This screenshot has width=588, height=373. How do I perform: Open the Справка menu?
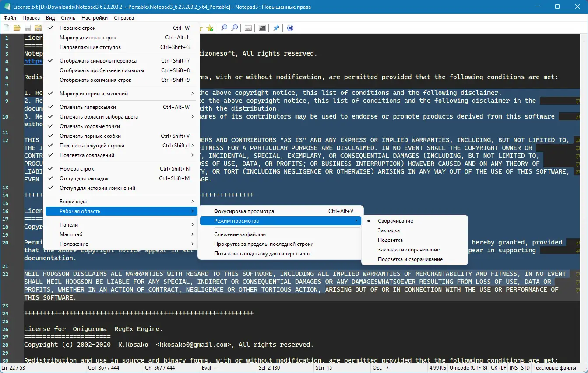click(x=123, y=18)
